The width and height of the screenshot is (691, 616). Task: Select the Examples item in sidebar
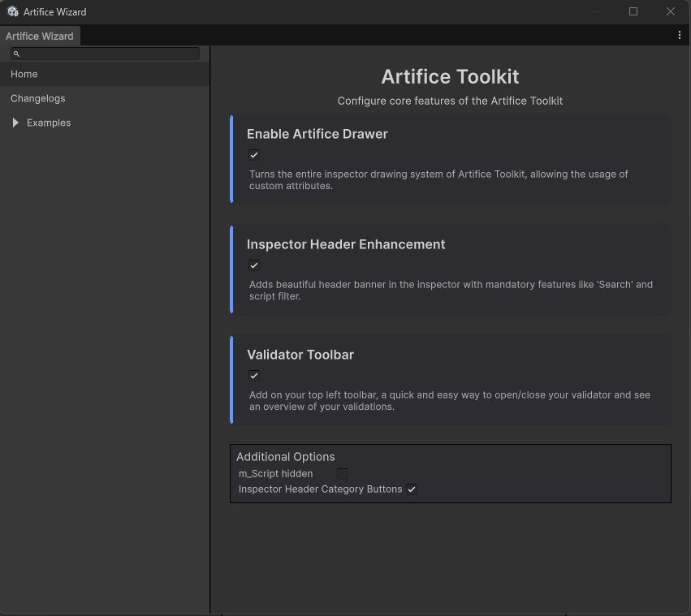[x=105, y=123]
